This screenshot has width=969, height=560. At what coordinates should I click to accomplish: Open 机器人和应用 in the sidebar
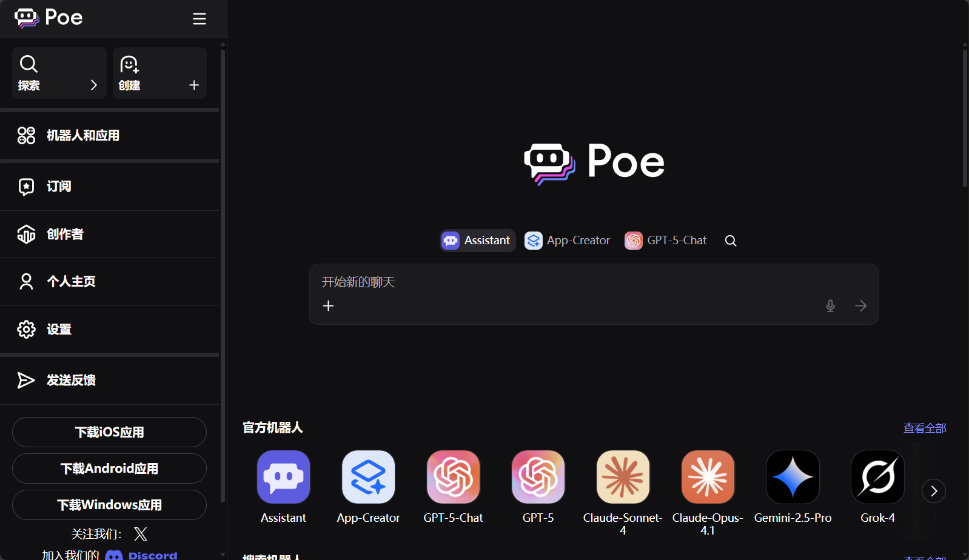pyautogui.click(x=110, y=135)
